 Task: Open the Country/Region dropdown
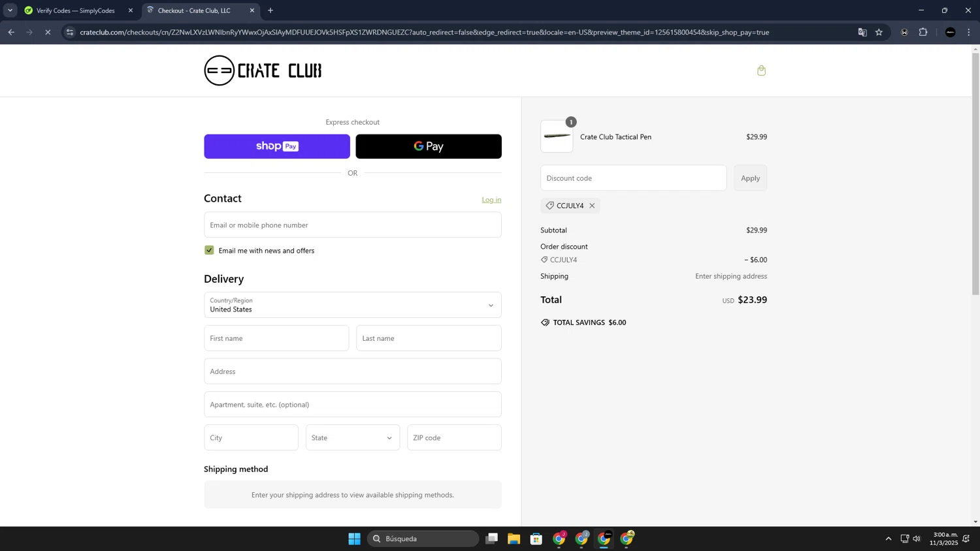coord(353,305)
